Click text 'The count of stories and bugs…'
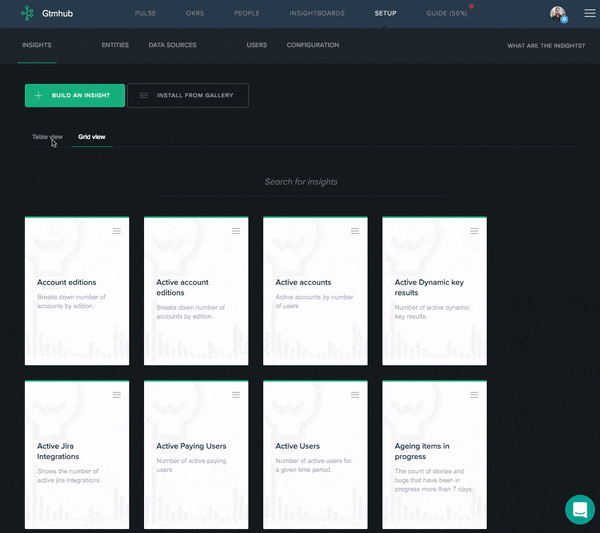Screen dimensions: 600x533 point(434,480)
